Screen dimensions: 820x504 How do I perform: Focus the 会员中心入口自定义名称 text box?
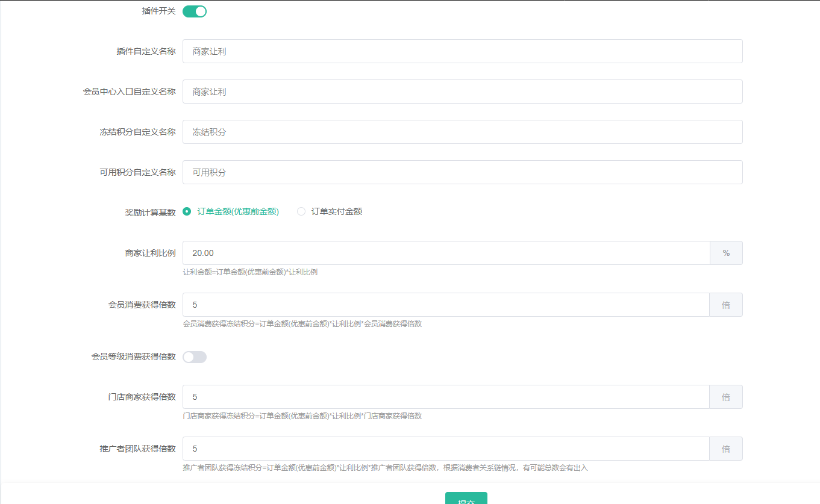point(462,92)
